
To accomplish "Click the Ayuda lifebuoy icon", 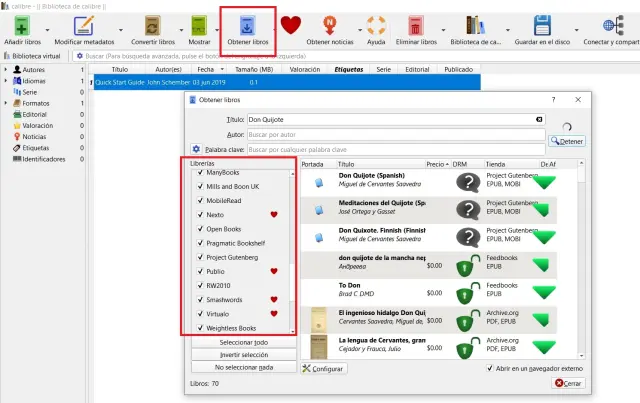I will coord(377,26).
